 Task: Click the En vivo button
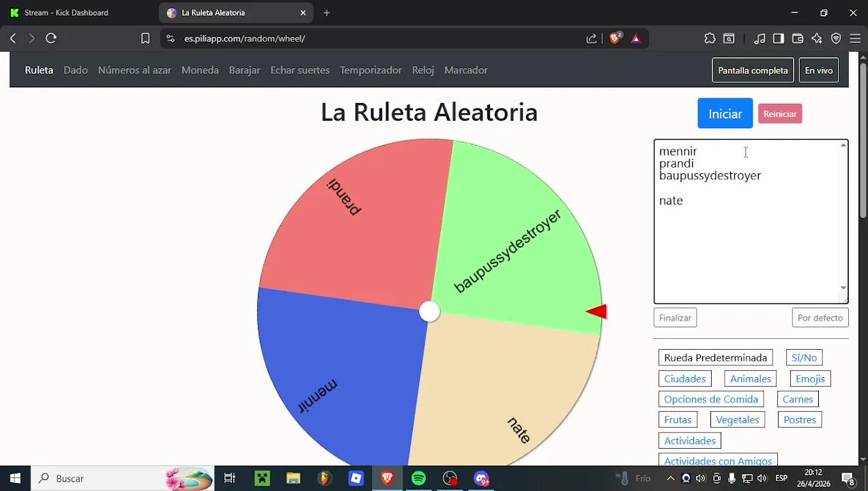tap(818, 70)
